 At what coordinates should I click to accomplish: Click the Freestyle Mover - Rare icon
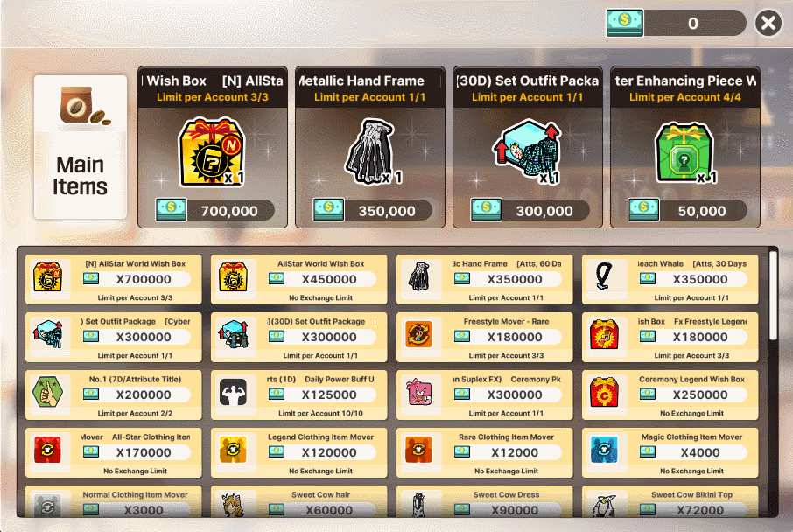pos(418,335)
